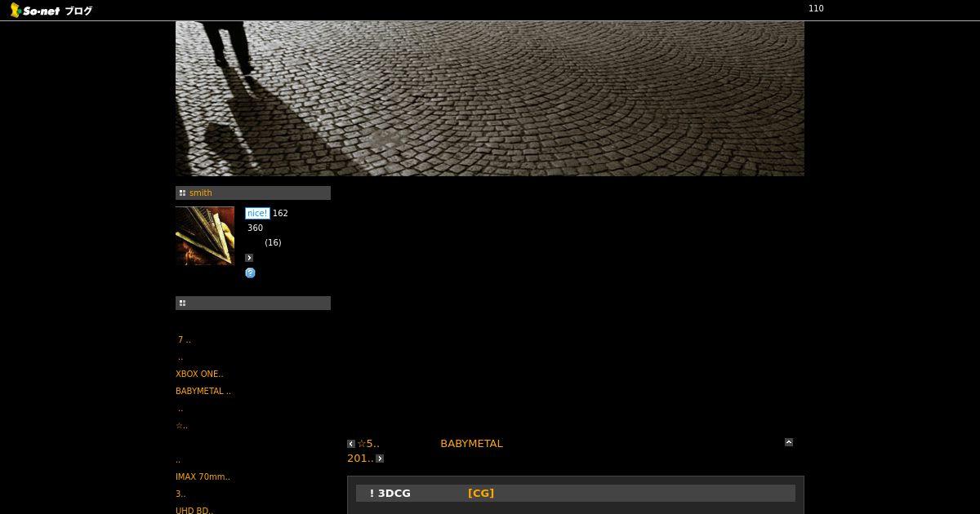Viewport: 980px width, 514px height.
Task: Open the IMAX 70mm.. sidebar link
Action: (x=203, y=476)
